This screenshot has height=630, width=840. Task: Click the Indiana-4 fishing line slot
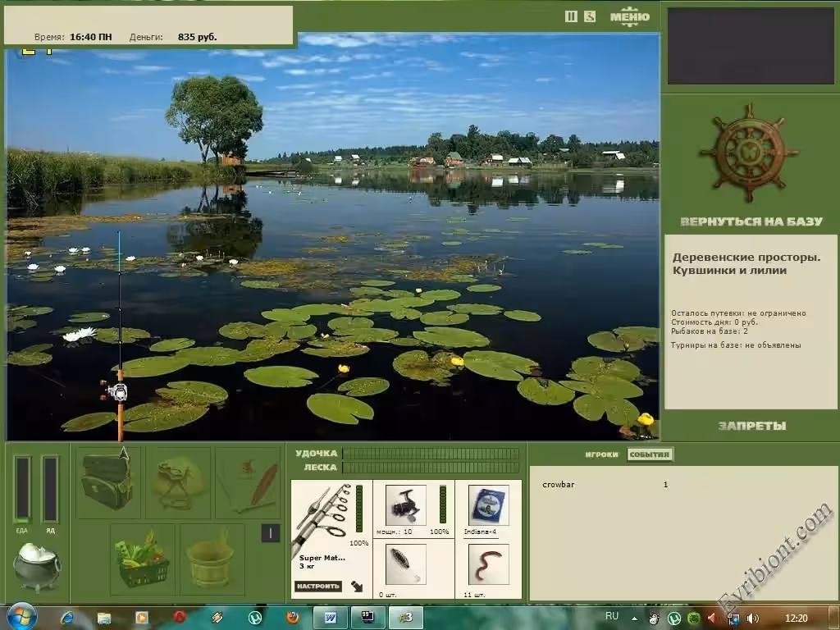point(488,506)
